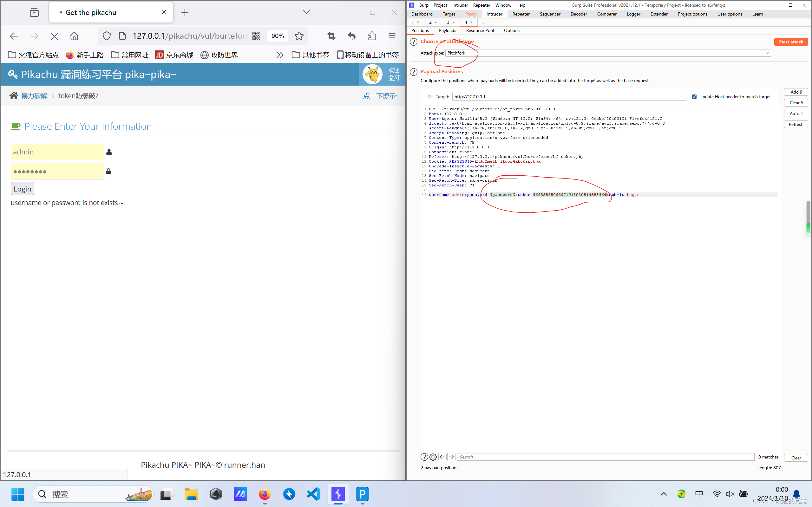Click the password input field
The width and height of the screenshot is (812, 507).
click(x=57, y=171)
